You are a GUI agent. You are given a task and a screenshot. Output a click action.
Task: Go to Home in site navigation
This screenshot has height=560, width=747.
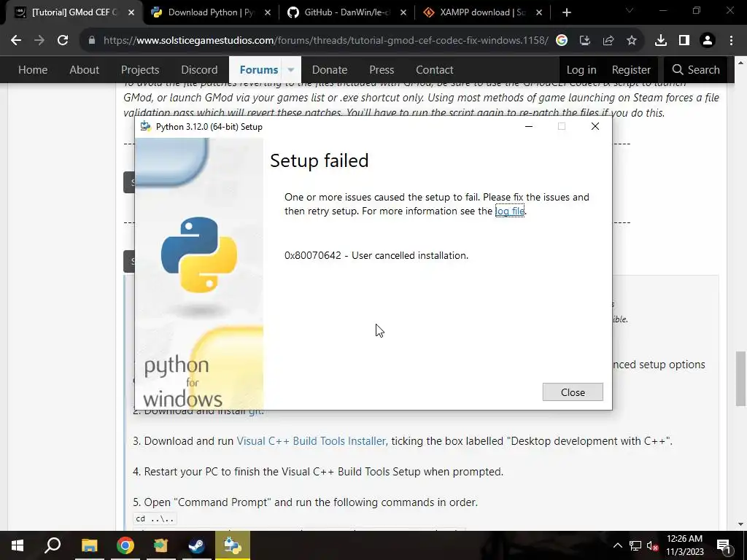point(33,69)
